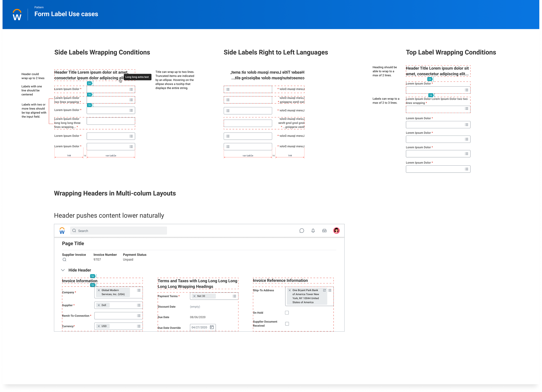The width and height of the screenshot is (542, 392).
Task: Open the chat speech bubble icon in mockup header
Action: (x=302, y=231)
